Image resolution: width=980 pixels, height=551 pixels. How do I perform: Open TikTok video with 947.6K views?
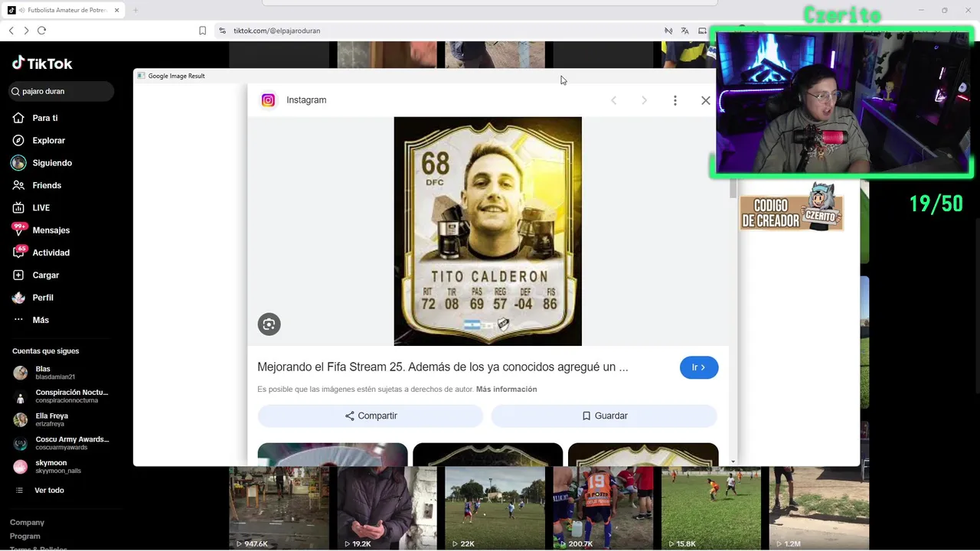pos(279,509)
